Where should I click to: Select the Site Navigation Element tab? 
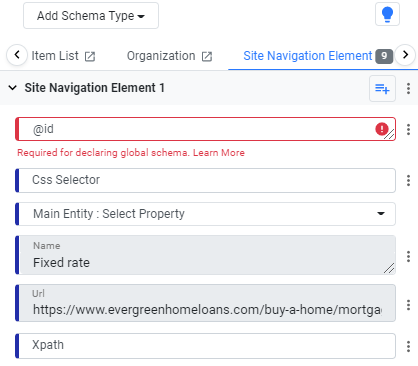308,56
